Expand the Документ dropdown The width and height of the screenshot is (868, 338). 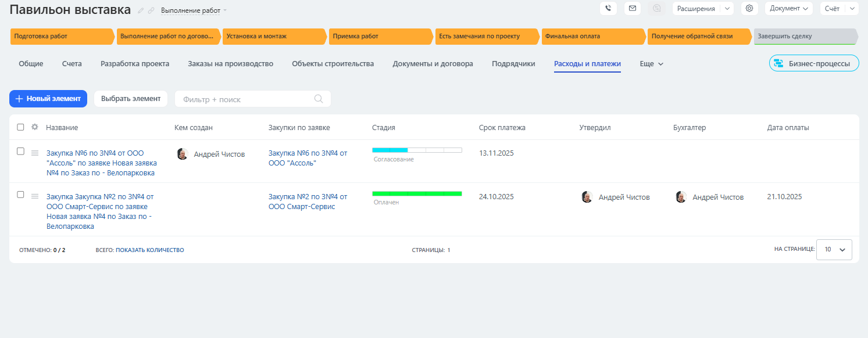(x=789, y=9)
